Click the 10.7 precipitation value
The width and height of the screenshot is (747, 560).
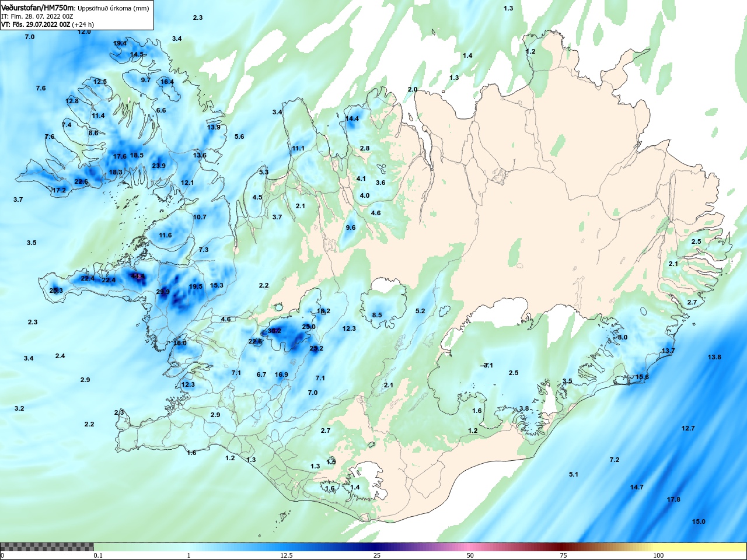pyautogui.click(x=200, y=217)
